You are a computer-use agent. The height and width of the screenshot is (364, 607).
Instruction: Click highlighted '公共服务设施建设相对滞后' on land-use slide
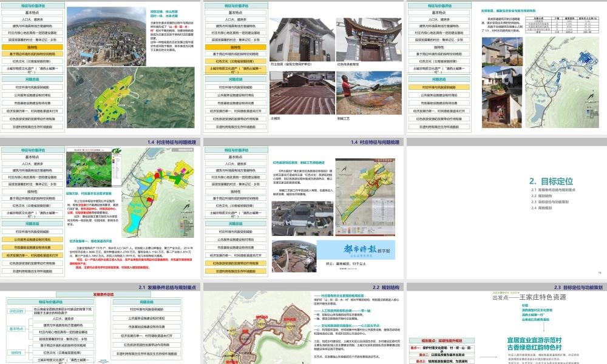tap(33, 240)
